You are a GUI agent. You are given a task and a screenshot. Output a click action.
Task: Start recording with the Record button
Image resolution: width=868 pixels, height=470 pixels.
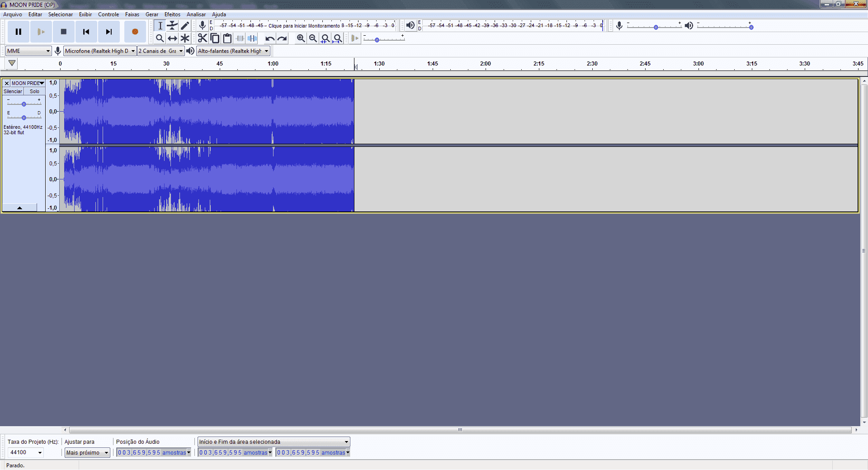pos(135,32)
